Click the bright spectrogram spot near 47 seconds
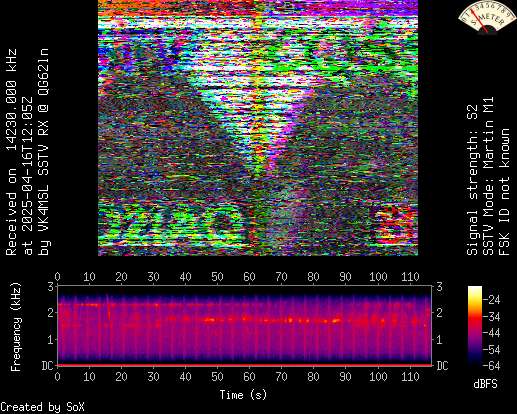This screenshot has height=414, width=517. (209, 320)
